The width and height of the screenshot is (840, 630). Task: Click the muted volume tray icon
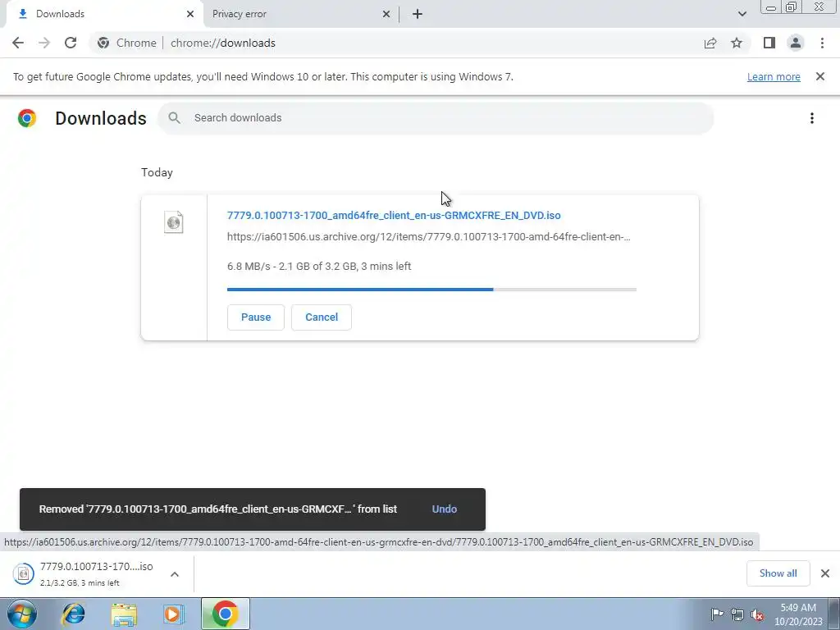click(757, 614)
